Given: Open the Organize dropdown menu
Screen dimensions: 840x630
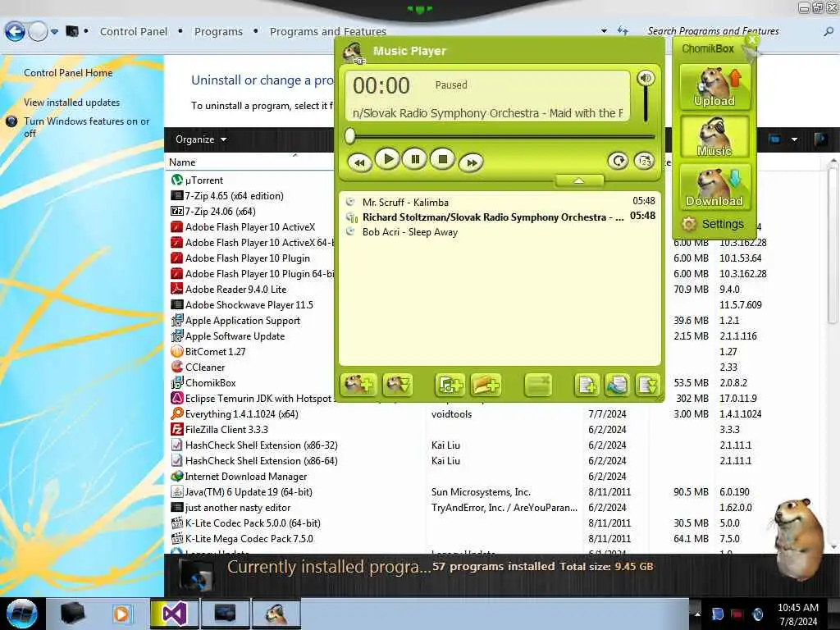Looking at the screenshot, I should point(201,139).
